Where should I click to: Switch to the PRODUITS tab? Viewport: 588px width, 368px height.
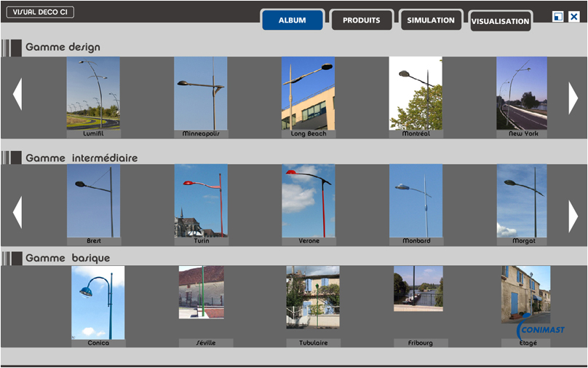(x=362, y=20)
